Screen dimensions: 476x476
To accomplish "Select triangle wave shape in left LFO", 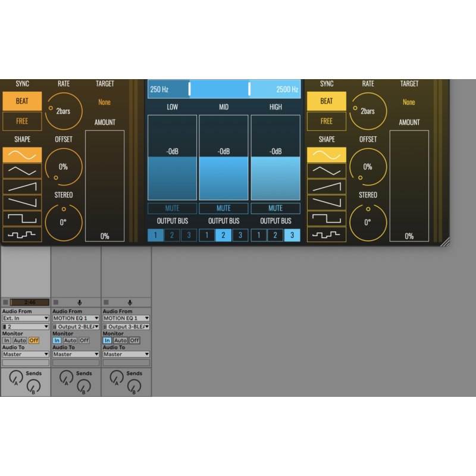I will (22, 171).
